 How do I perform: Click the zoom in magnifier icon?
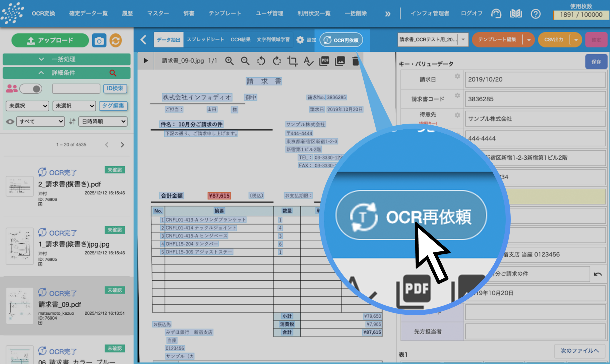229,61
